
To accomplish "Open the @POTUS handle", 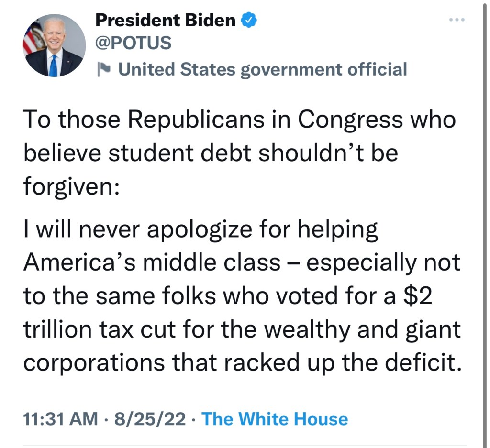I will coord(134,43).
